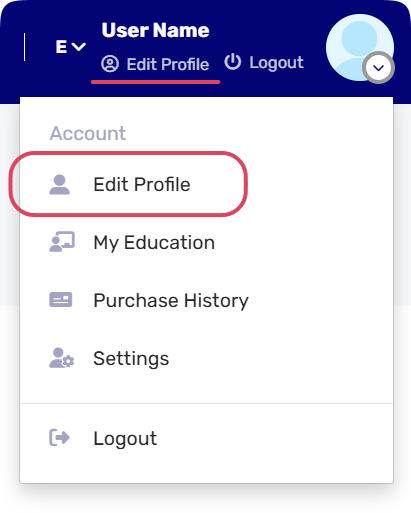The width and height of the screenshot is (411, 513).
Task: Collapse the account menu via avatar chevron
Action: click(x=378, y=68)
